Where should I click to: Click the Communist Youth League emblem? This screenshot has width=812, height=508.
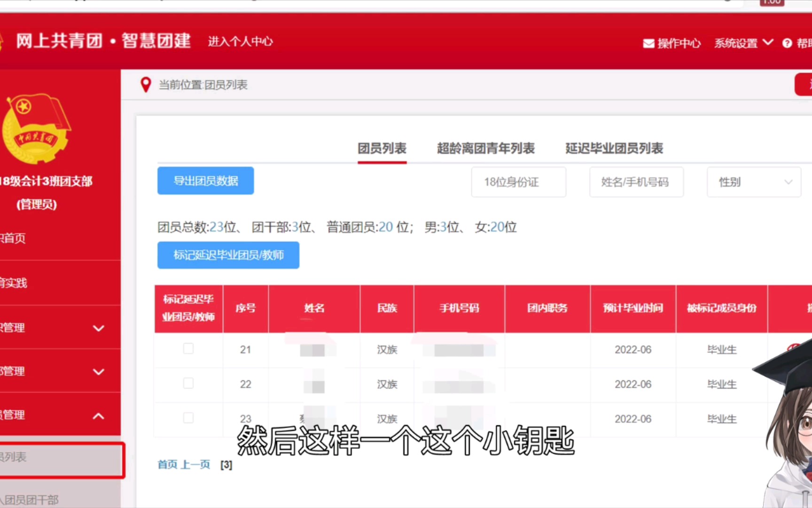pos(36,128)
